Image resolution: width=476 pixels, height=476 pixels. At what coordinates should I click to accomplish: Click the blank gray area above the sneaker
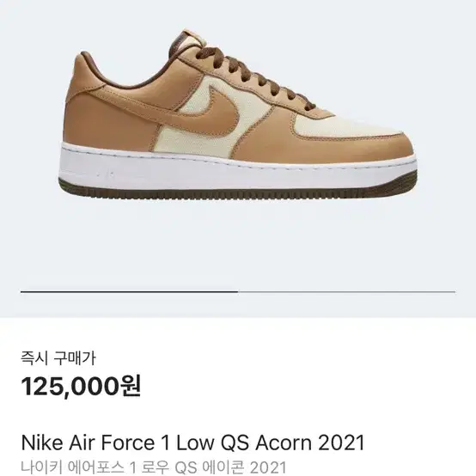click(238, 14)
